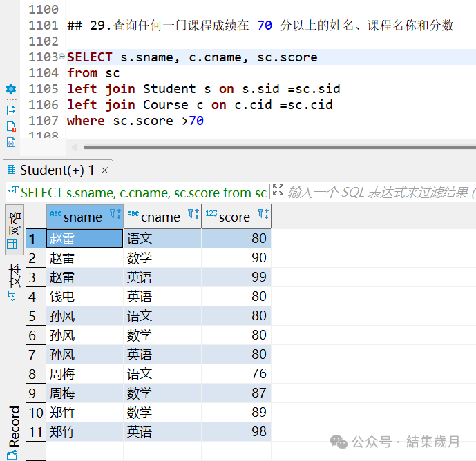The image size is (476, 461).
Task: Click the 孙风 cell in row 6
Action: click(x=84, y=335)
